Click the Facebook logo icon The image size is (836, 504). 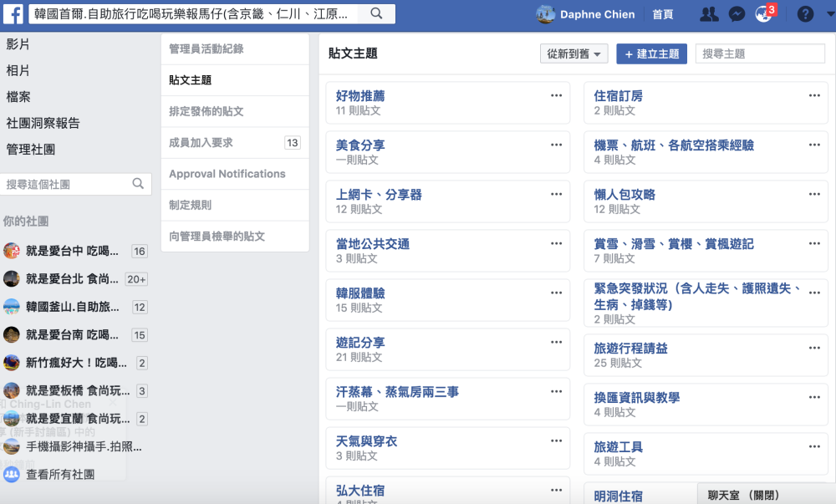pyautogui.click(x=12, y=13)
